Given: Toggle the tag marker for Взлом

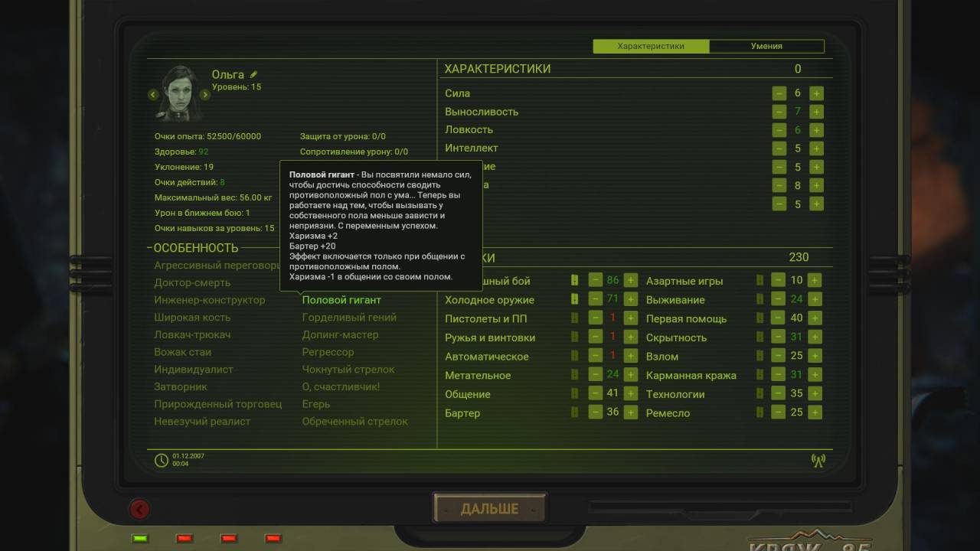Looking at the screenshot, I should tap(759, 356).
